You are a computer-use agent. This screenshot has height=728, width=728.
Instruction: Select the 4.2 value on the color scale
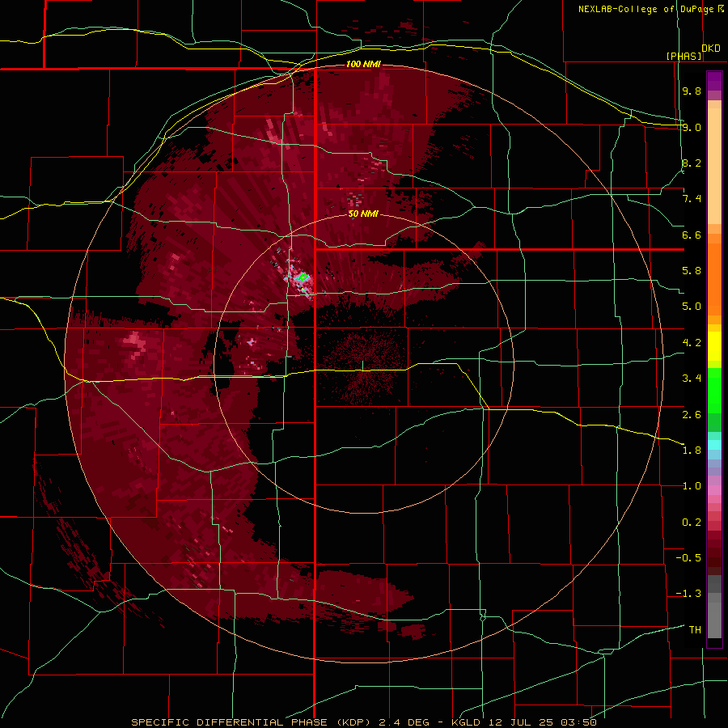(692, 343)
